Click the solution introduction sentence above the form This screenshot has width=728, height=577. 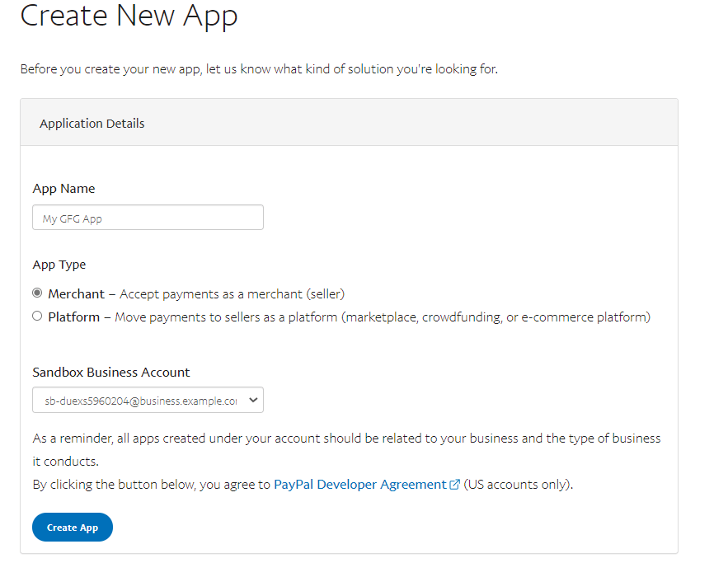tap(259, 68)
